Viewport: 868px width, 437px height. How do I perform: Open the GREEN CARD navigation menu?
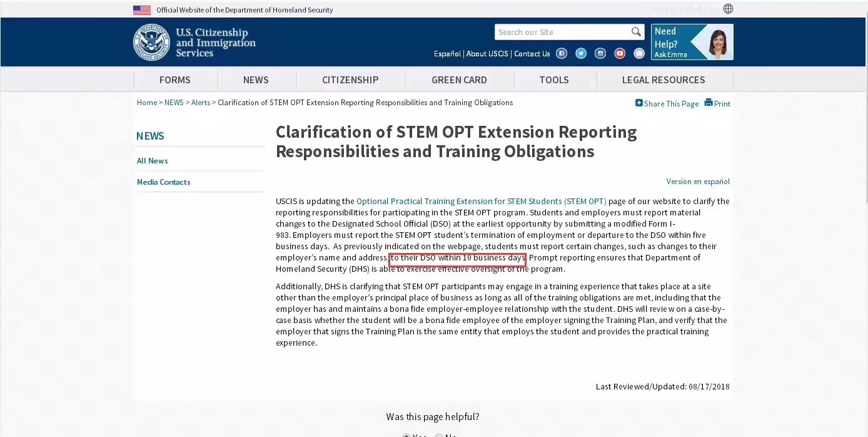[459, 80]
